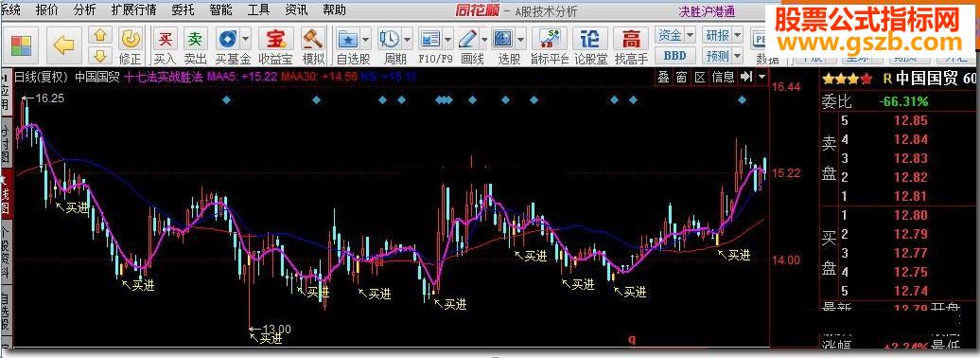Select buy-5 price 12.74
980x358 pixels.
(x=911, y=291)
